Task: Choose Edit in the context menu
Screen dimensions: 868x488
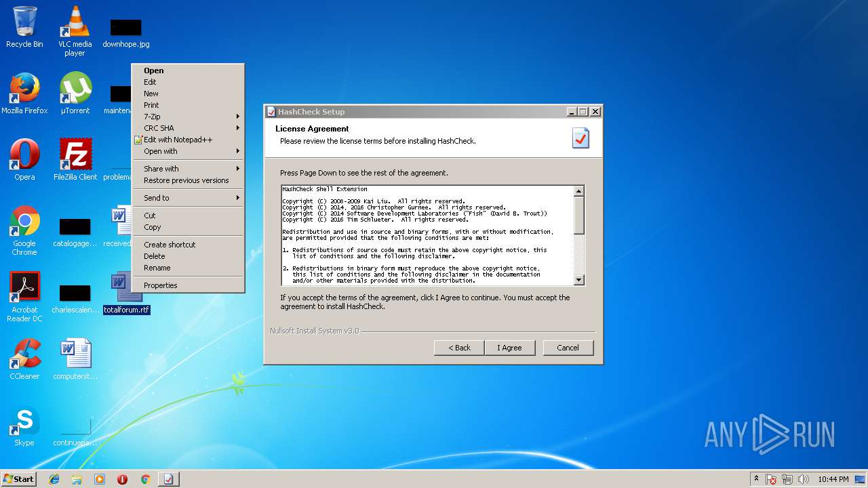Action: click(188, 82)
